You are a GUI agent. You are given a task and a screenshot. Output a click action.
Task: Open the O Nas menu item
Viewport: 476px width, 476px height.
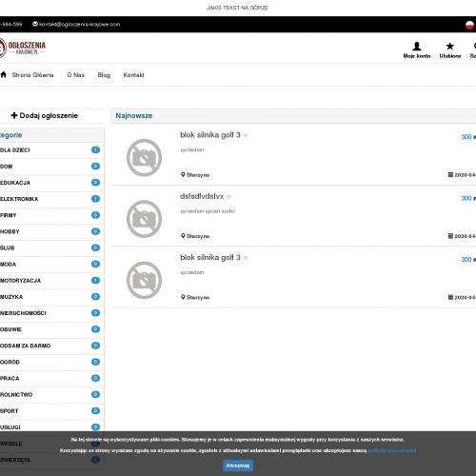[x=76, y=75]
